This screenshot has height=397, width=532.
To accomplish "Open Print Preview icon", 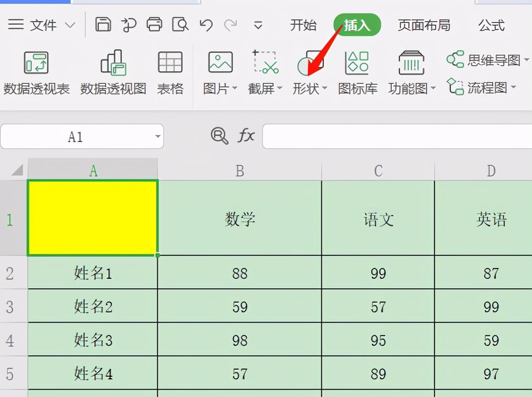I will (x=180, y=25).
